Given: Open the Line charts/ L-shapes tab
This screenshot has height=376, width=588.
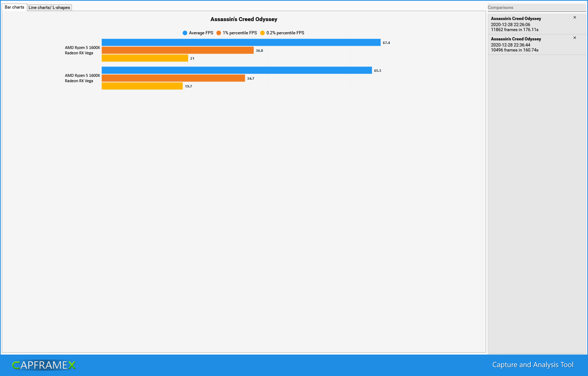Looking at the screenshot, I should (49, 8).
